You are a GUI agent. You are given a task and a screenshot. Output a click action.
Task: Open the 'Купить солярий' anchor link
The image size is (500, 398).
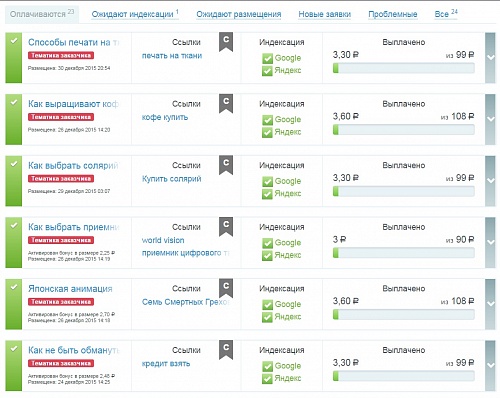172,179
